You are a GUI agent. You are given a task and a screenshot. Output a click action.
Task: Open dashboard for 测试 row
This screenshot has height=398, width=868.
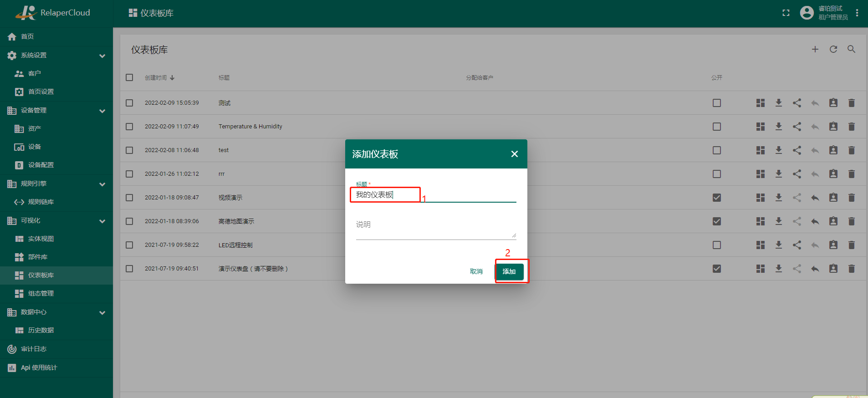(761, 103)
